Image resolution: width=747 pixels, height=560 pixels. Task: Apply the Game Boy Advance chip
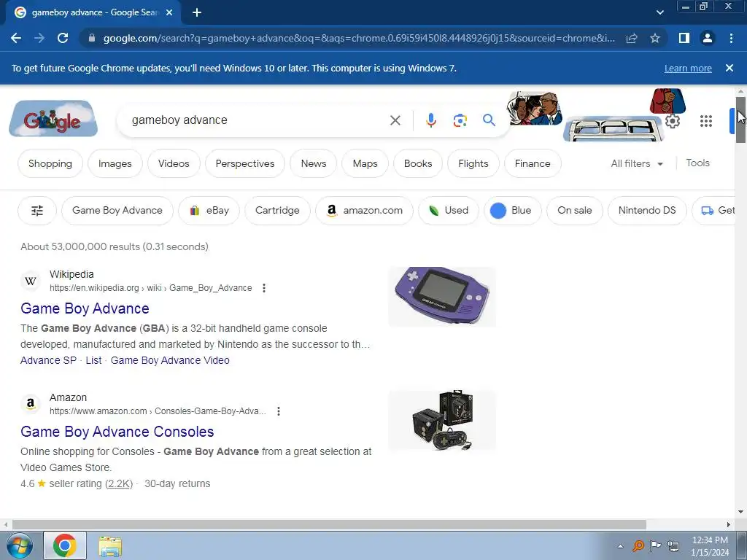pos(117,210)
